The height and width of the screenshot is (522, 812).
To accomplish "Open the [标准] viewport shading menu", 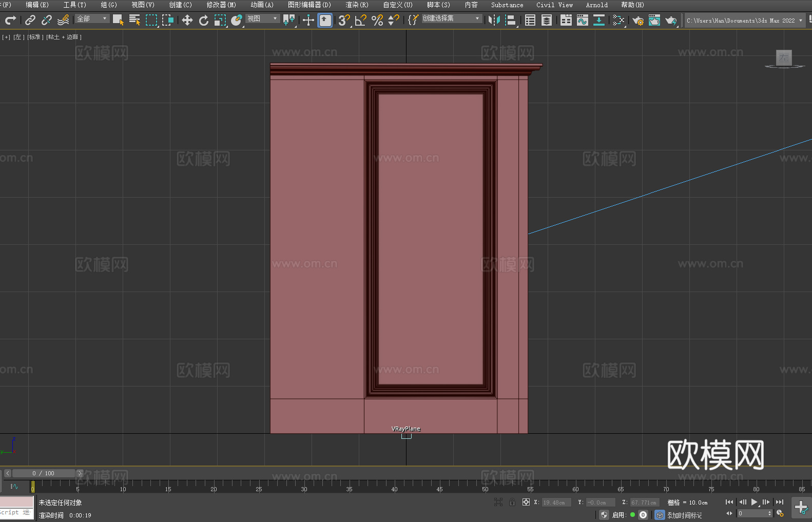I will 35,37.
